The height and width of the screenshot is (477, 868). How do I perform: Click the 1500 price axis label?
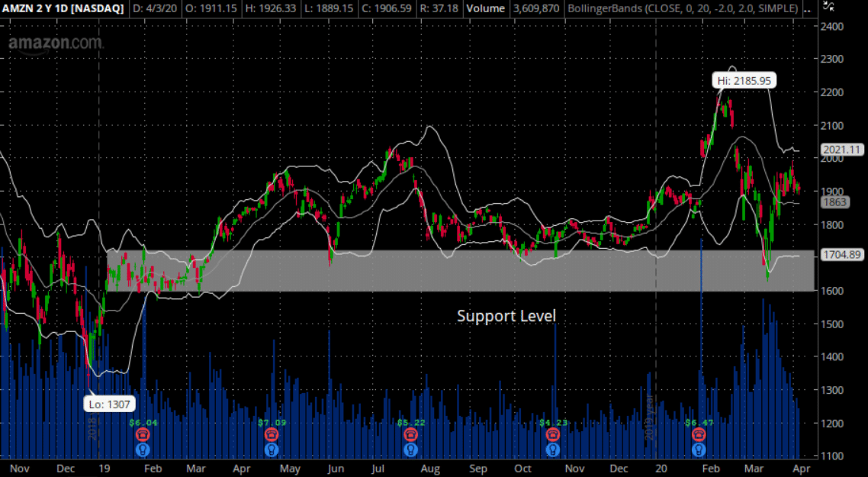tap(833, 324)
